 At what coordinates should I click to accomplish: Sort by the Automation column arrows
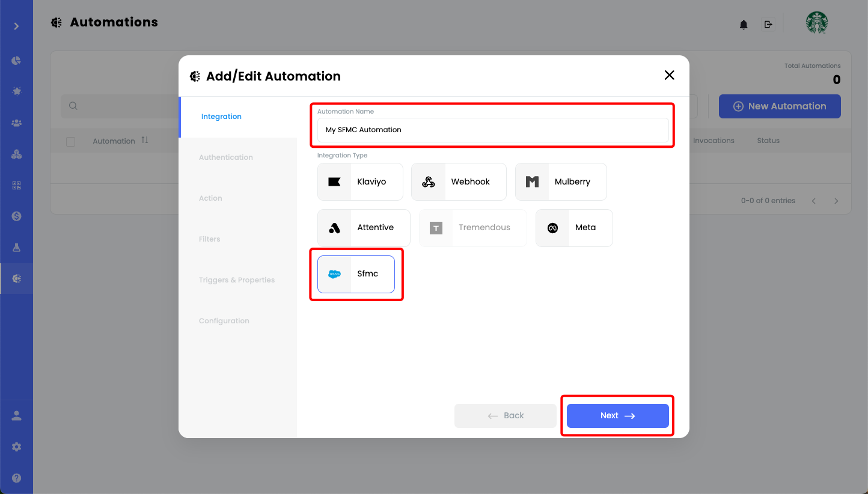point(145,140)
